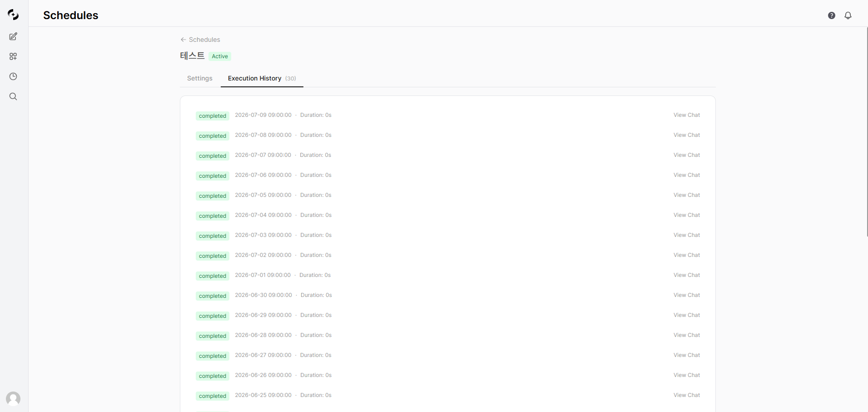The width and height of the screenshot is (868, 412).
Task: Click the 테스트 schedule title
Action: 192,55
